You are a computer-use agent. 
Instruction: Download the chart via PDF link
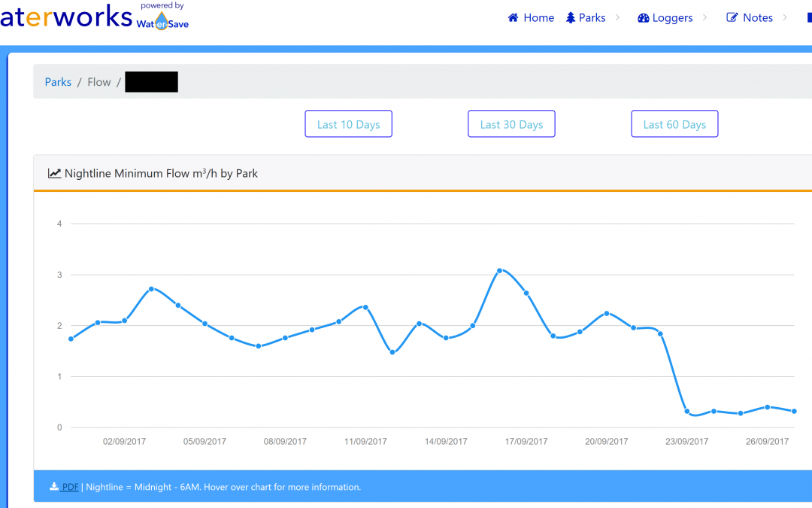70,487
